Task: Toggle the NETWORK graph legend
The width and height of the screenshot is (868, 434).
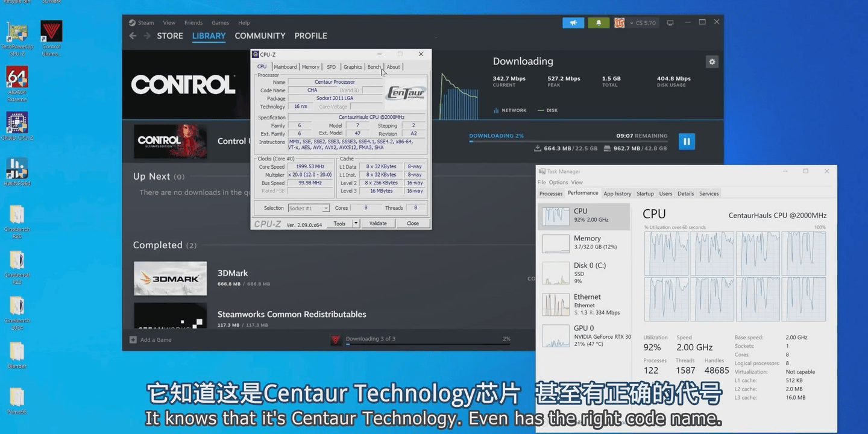Action: 510,110
